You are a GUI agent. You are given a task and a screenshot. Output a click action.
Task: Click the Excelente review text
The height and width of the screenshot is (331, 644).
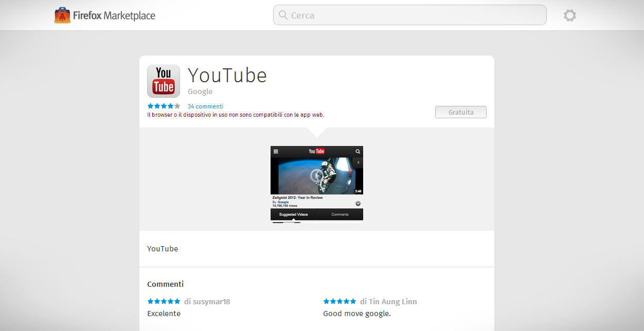[x=164, y=314]
